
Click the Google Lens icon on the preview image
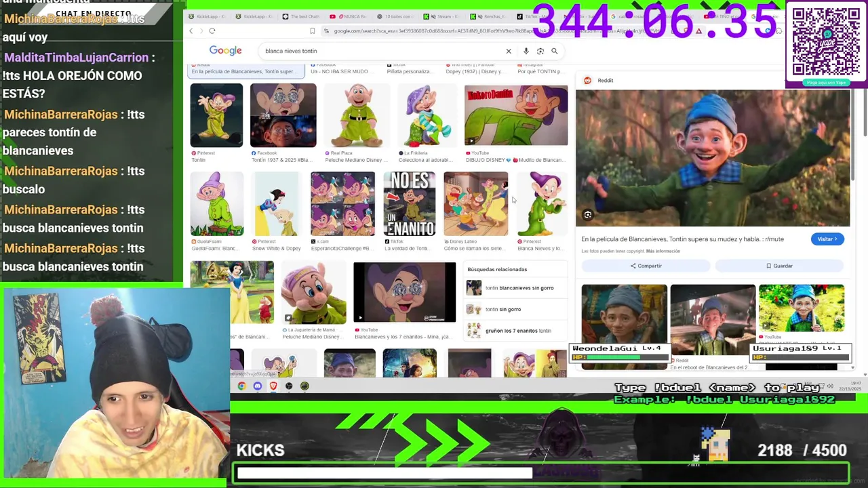point(588,215)
